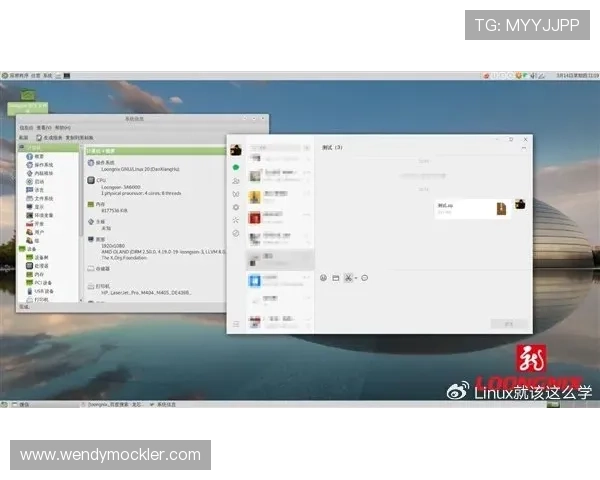Collapse the 计算机 tree category
Image resolution: width=600 pixels, height=480 pixels.
pyautogui.click(x=21, y=147)
